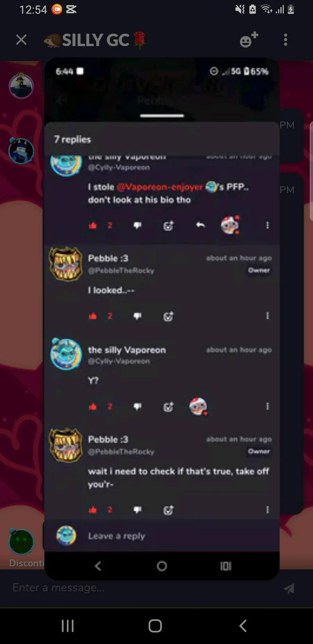This screenshot has width=313, height=644.
Task: Tap the Android home button
Action: (x=155, y=626)
